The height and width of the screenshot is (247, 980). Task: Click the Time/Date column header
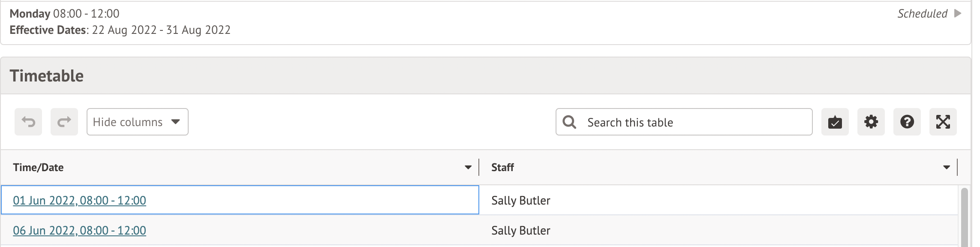click(39, 167)
